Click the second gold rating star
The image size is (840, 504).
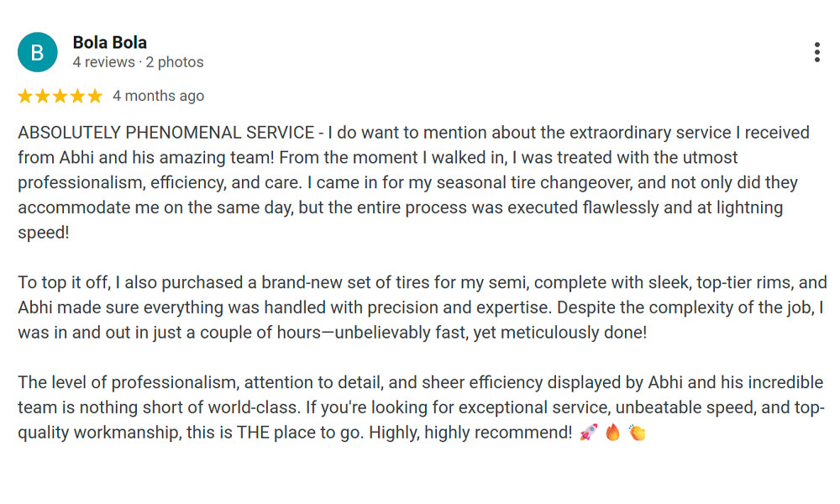(43, 96)
